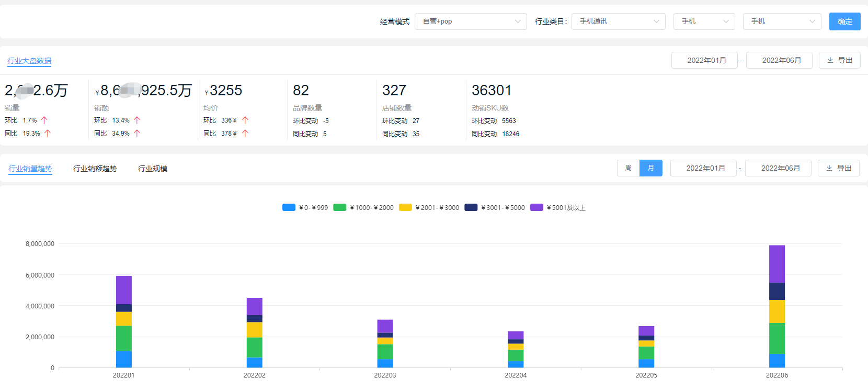Click the 店铺数量 value 327
868x389 pixels.
394,91
